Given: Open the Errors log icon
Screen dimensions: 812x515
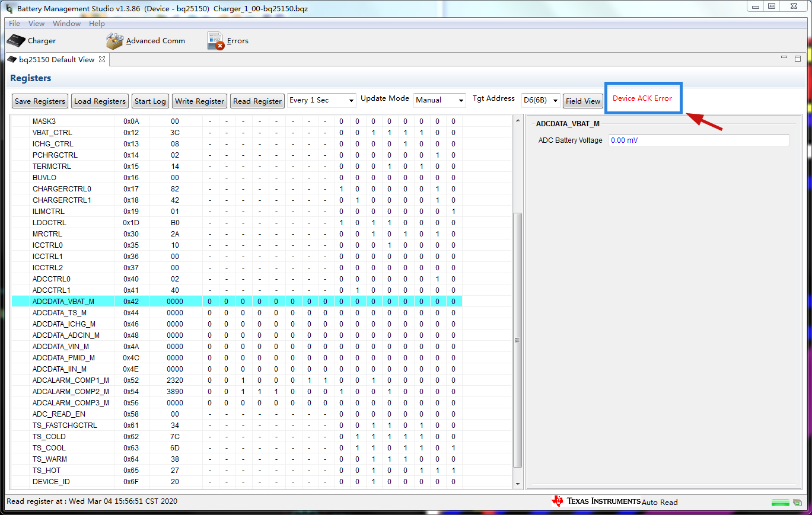Looking at the screenshot, I should 216,41.
